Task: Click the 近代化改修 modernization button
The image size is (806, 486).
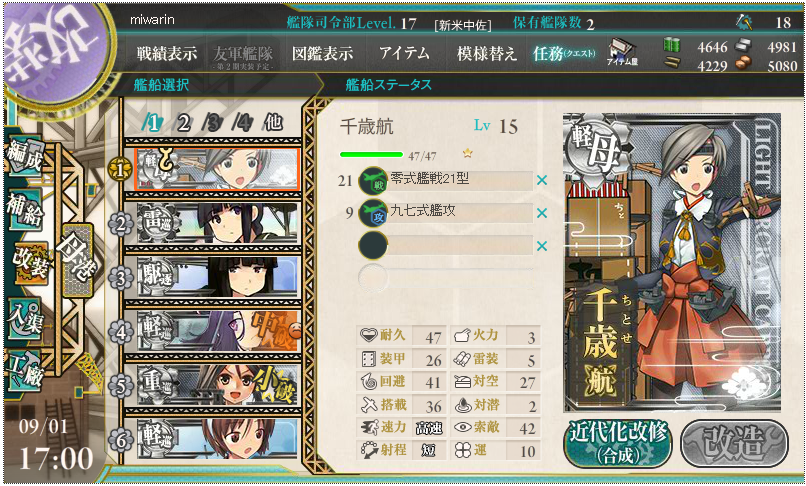Action: click(618, 443)
